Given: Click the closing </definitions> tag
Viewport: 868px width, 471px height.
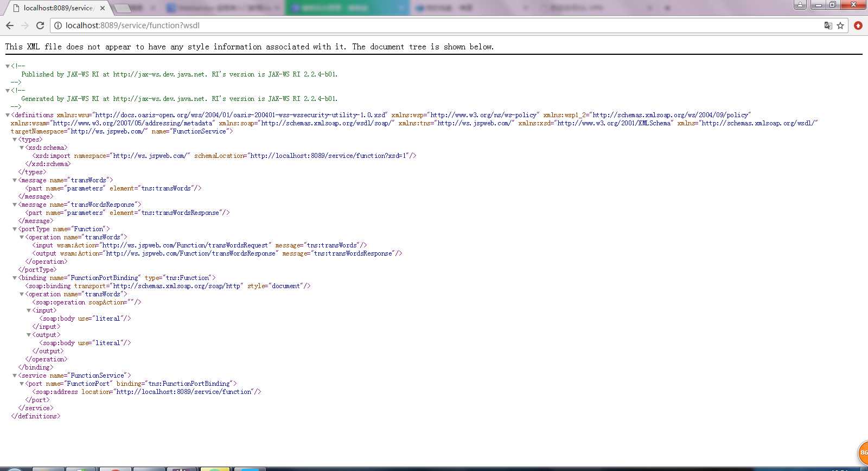Looking at the screenshot, I should [x=36, y=416].
